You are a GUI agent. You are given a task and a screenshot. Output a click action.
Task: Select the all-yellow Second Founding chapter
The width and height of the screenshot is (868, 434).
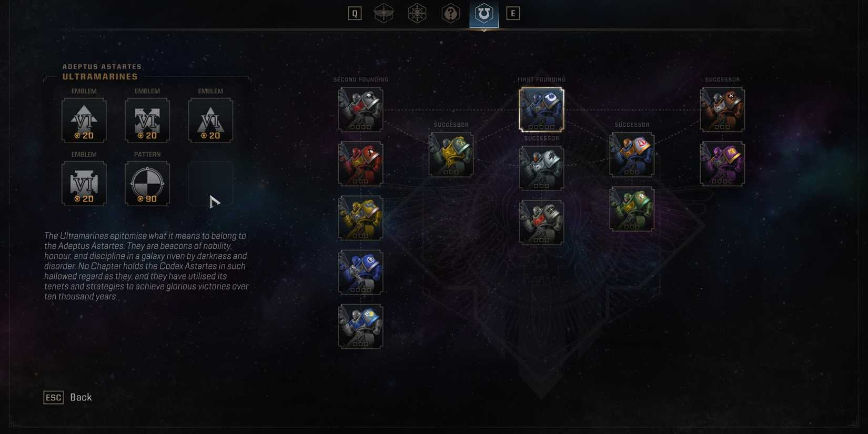[x=360, y=218]
